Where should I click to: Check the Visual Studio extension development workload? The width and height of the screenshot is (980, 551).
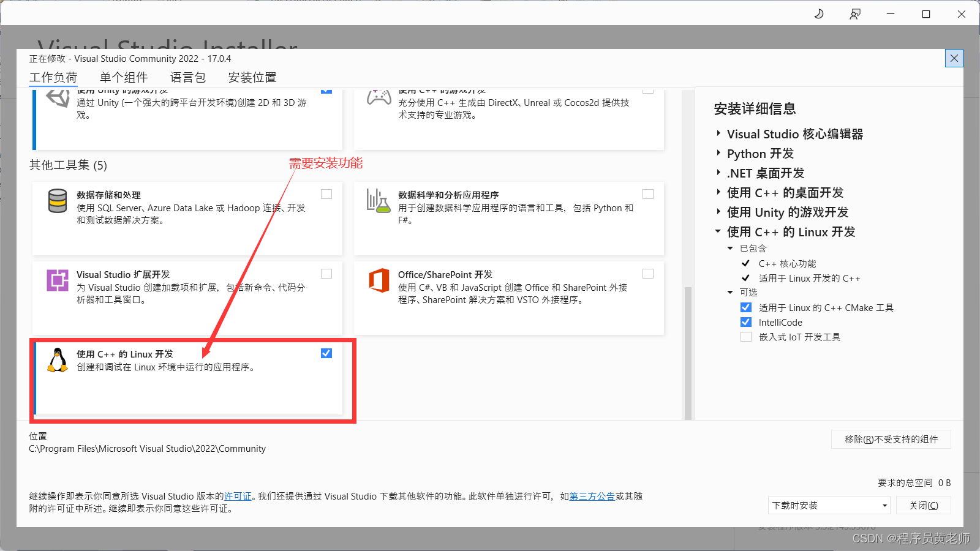[326, 274]
